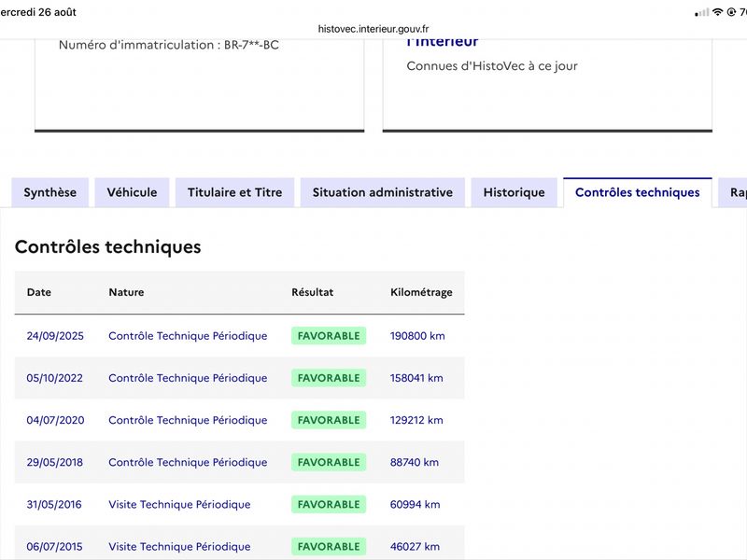The width and height of the screenshot is (747, 560).
Task: Select the date 31/05/2016
Action: tap(54, 504)
